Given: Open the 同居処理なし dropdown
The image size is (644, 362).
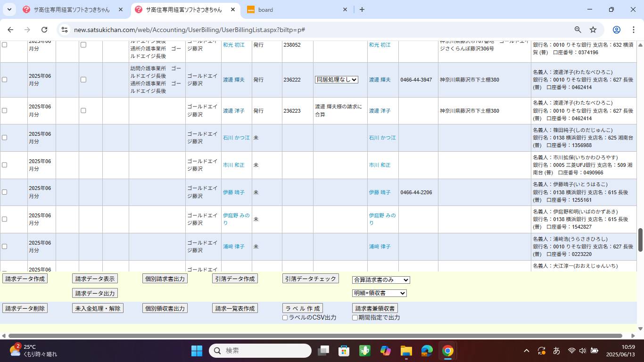Looking at the screenshot, I should tap(337, 80).
